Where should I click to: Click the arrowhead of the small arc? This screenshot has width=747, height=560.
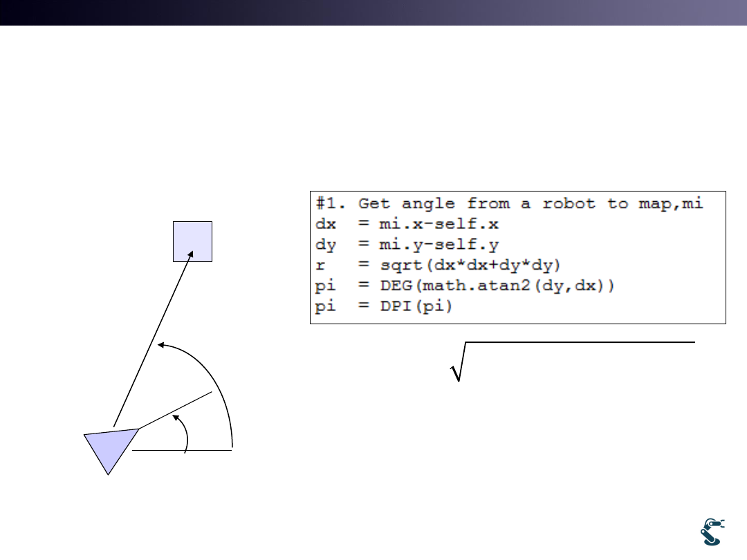tap(176, 417)
